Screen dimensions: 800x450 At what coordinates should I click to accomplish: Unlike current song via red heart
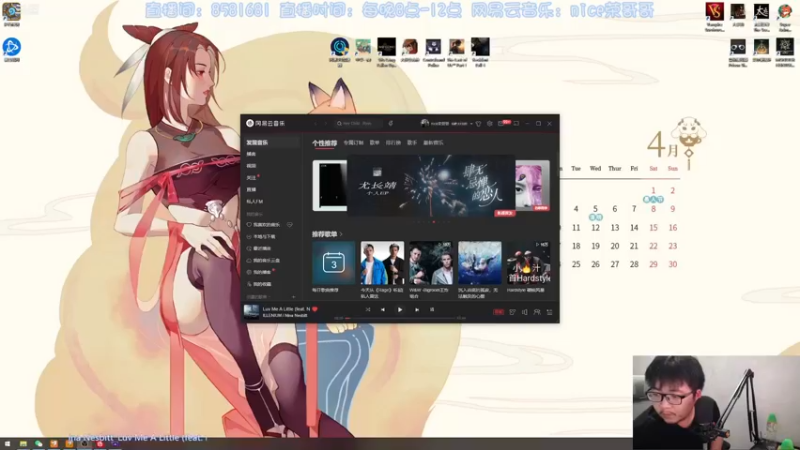[x=315, y=309]
